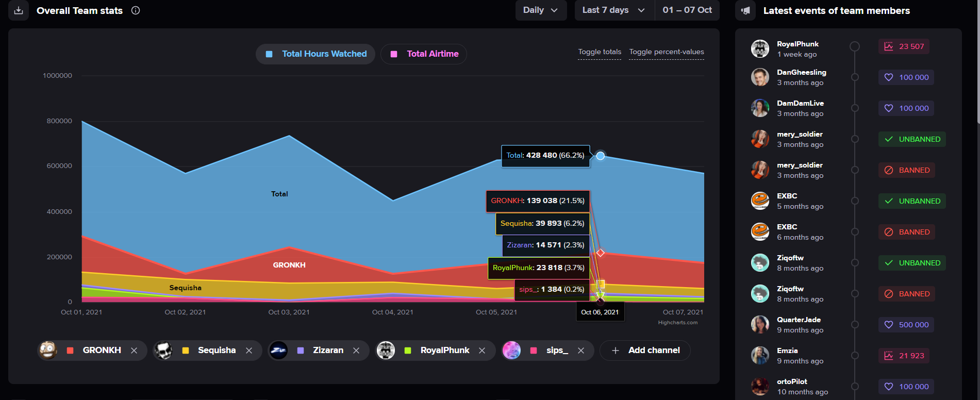Click the info icon next to Overall Team stats

[x=136, y=10]
